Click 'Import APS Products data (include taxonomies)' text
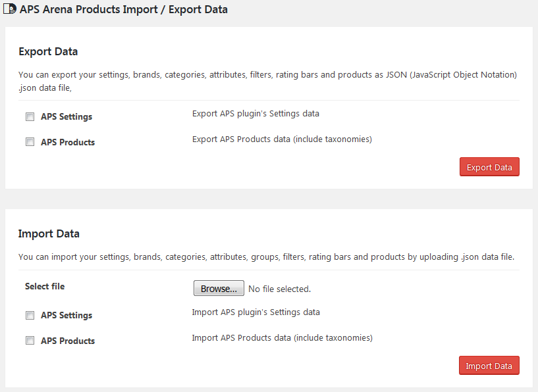The image size is (538, 392). [282, 338]
